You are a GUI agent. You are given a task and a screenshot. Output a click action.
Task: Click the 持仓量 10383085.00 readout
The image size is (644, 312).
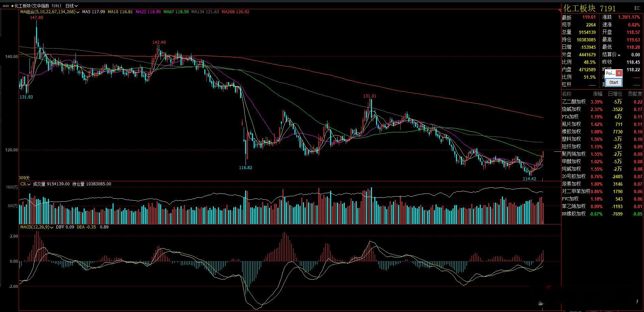(92, 184)
